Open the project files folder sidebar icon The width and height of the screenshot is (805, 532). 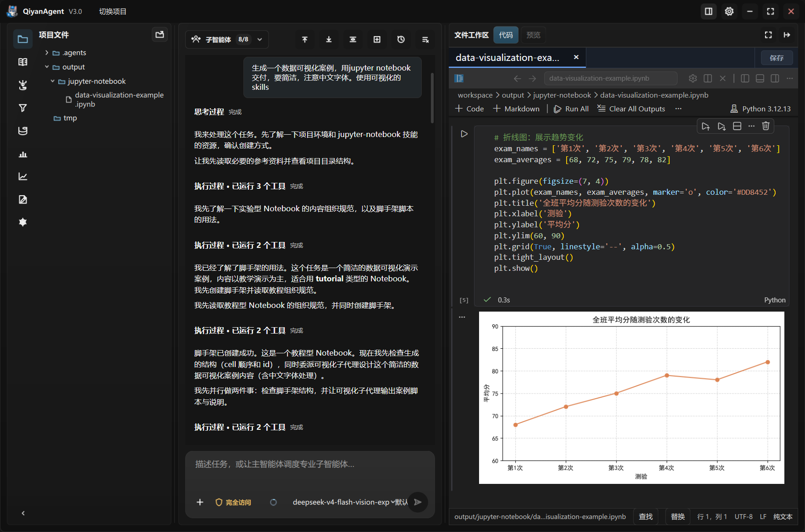22,39
